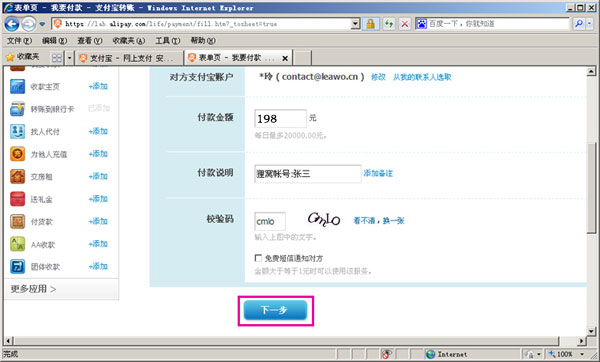Screen dimensions: 600x362
Task: Click the horizontal scrollbar right arrow
Action: coord(582,341)
